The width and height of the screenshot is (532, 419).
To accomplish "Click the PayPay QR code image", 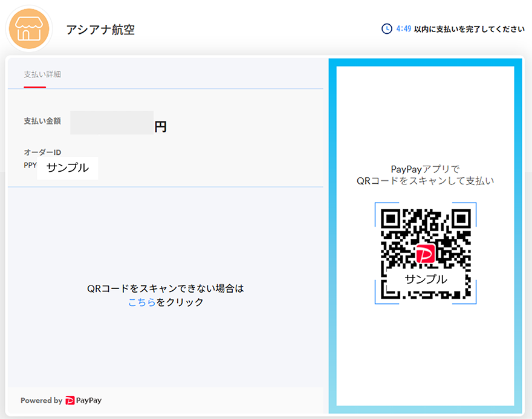I will pos(426,253).
